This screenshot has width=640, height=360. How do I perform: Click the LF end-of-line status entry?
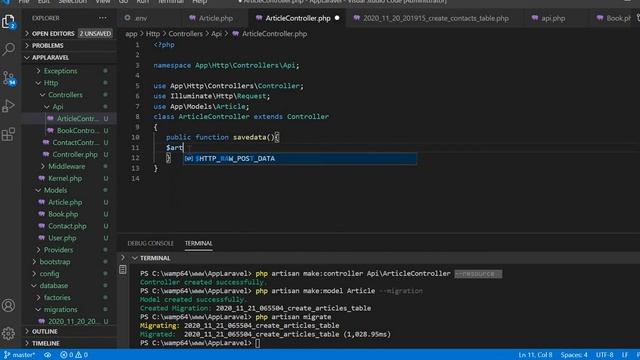tap(624, 355)
